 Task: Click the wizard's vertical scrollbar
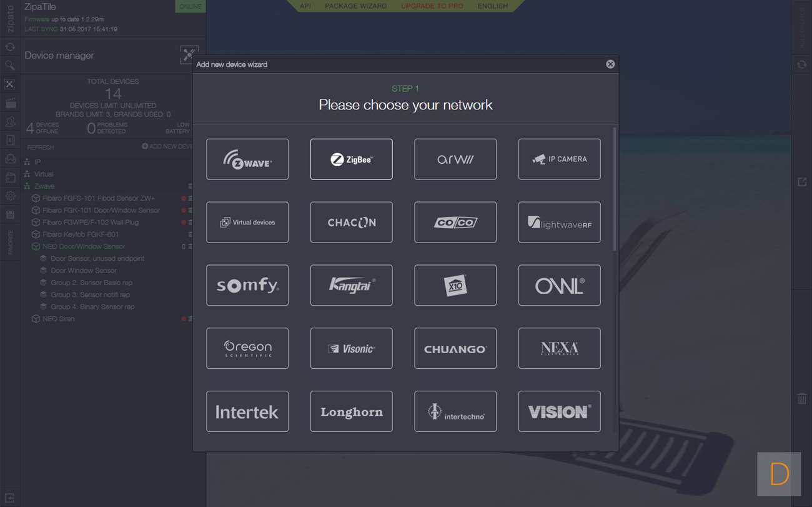coord(615,189)
